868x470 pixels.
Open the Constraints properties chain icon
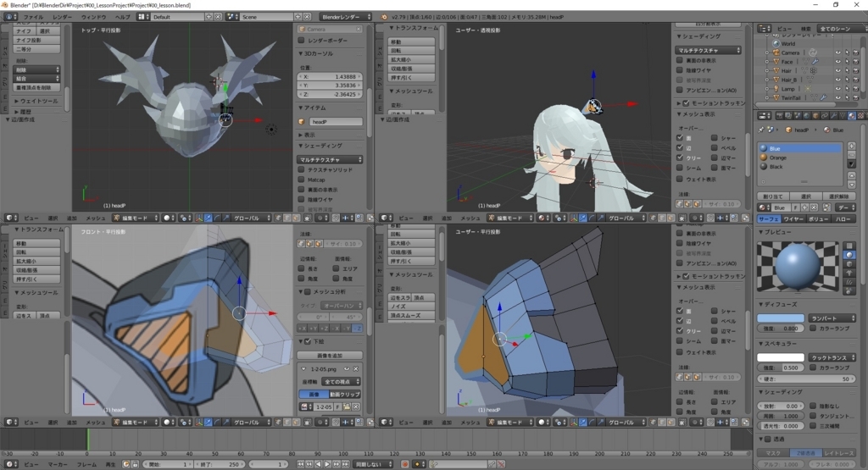click(x=825, y=115)
